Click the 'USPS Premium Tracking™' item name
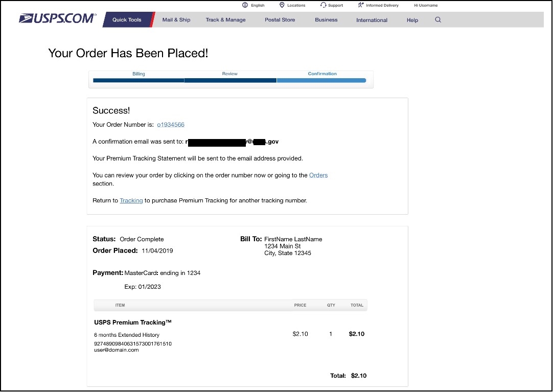Image resolution: width=553 pixels, height=392 pixels. 133,322
